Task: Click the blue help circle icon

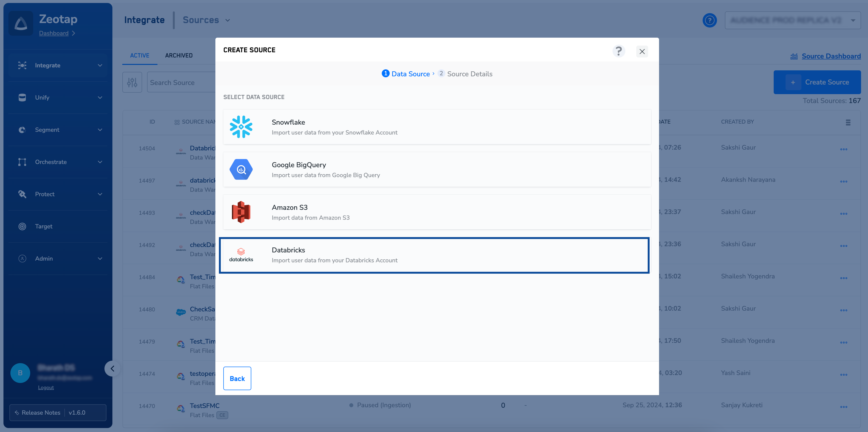Action: tap(710, 20)
